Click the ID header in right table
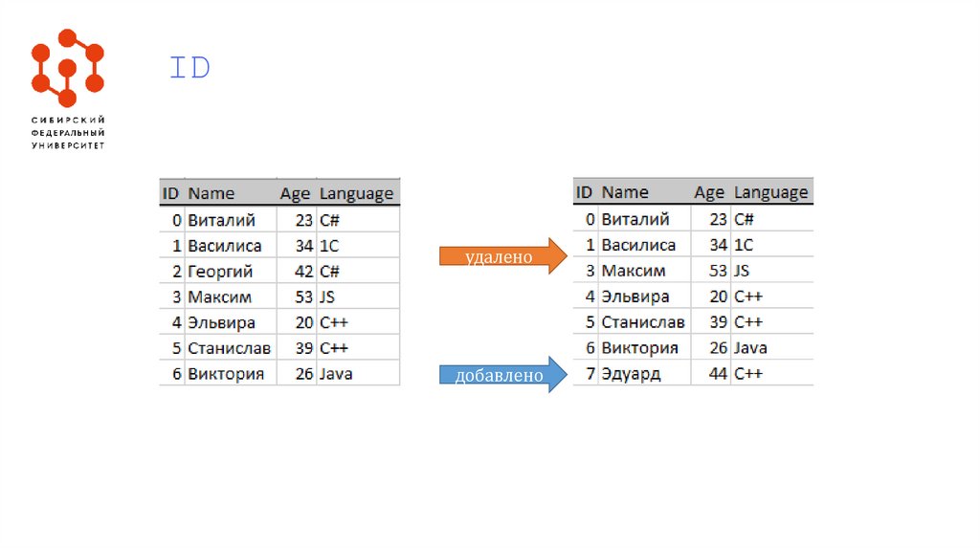Image resolution: width=980 pixels, height=549 pixels. 585,192
